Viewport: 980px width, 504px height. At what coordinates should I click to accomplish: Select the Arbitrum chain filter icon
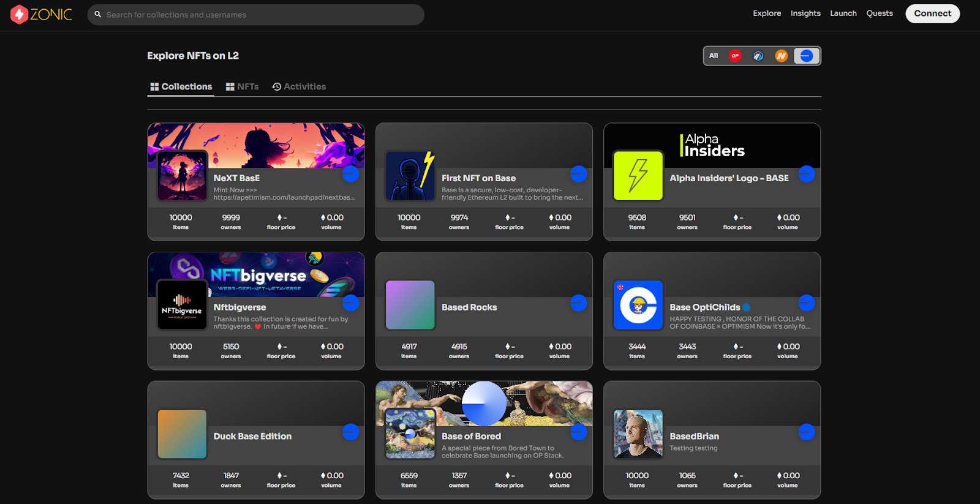[758, 56]
